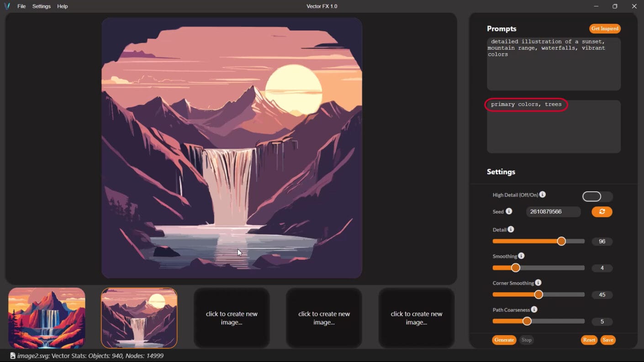The height and width of the screenshot is (362, 644).
Task: Click the Vector FX logo icon
Action: tap(7, 6)
